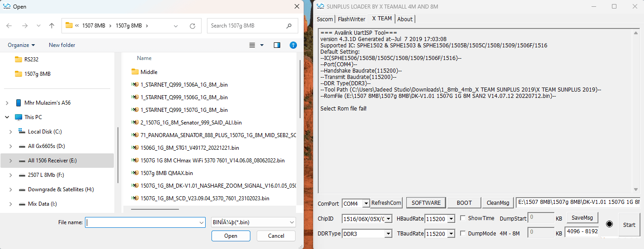
Task: Open view options dropdown arrow
Action: coord(262,45)
